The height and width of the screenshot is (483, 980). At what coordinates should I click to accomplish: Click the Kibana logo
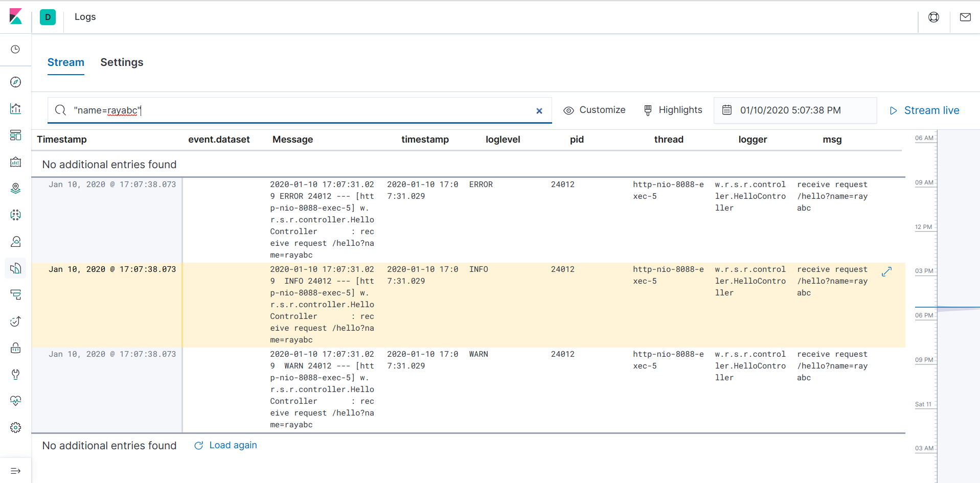click(16, 17)
